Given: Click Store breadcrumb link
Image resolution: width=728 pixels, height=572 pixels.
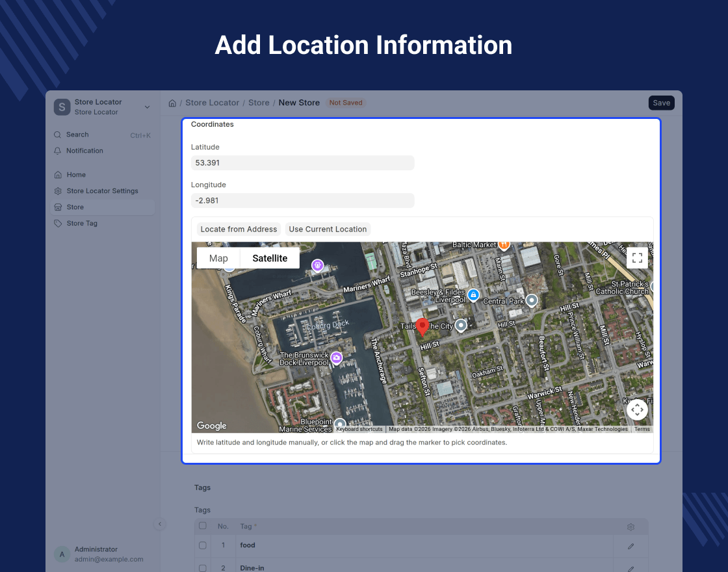Looking at the screenshot, I should [x=259, y=103].
